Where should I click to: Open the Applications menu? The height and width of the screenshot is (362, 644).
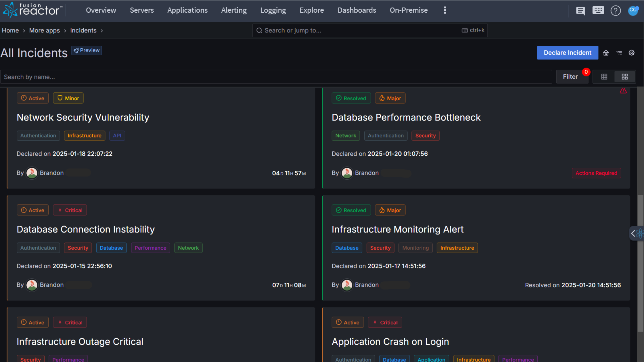point(187,10)
